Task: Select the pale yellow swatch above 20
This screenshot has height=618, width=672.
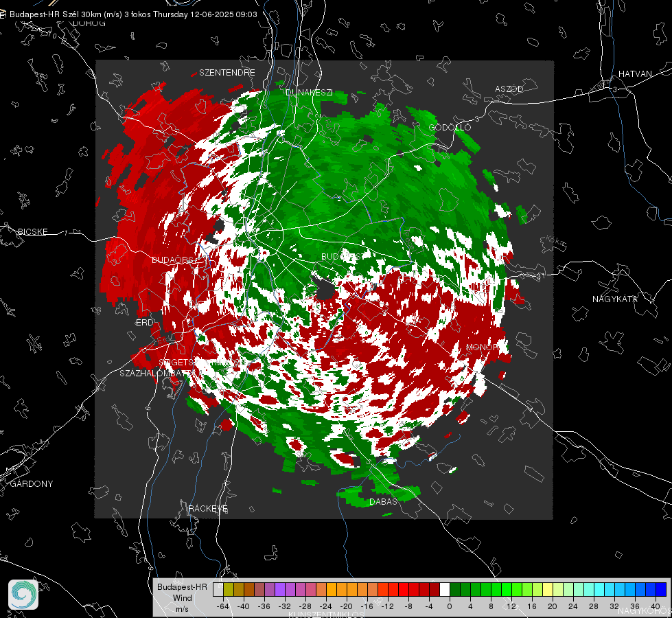Action: click(x=548, y=589)
